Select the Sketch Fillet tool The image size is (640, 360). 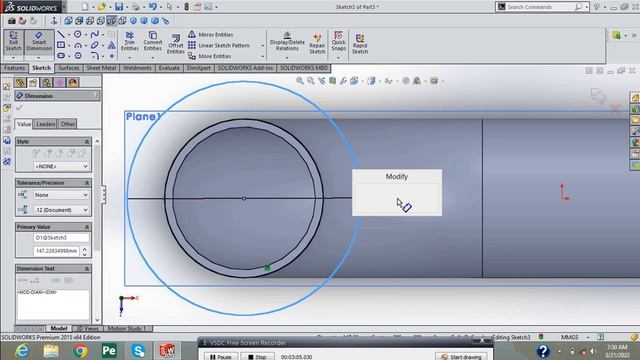(x=95, y=56)
